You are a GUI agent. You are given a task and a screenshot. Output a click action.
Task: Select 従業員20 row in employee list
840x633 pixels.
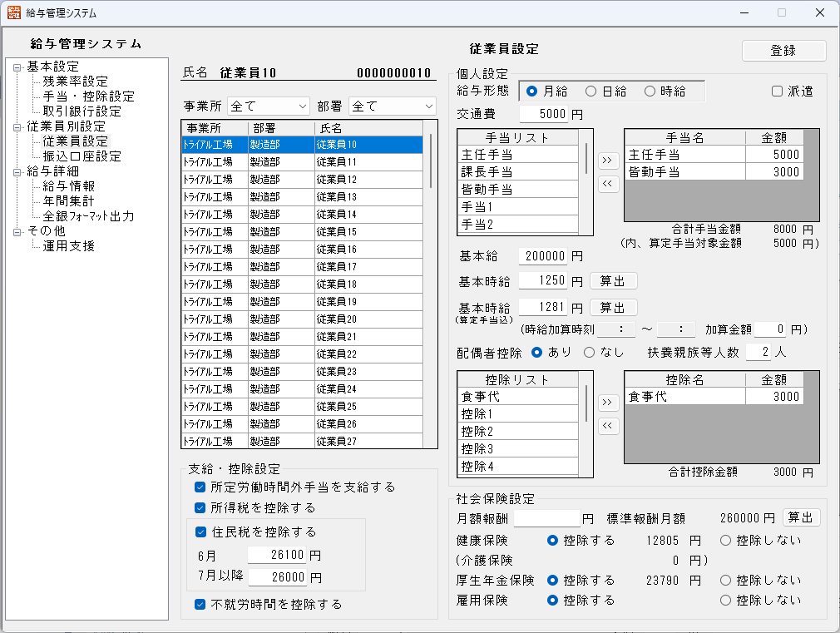point(302,319)
